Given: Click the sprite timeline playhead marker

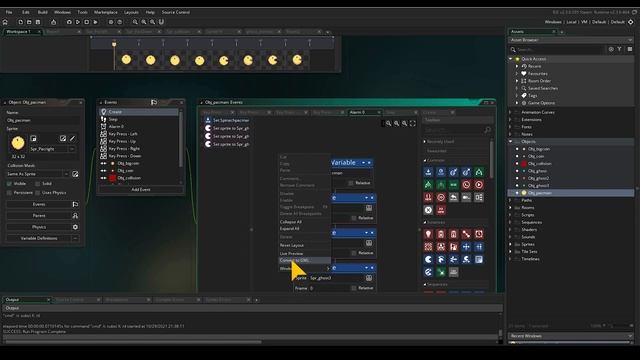Looking at the screenshot, I should pyautogui.click(x=114, y=43).
